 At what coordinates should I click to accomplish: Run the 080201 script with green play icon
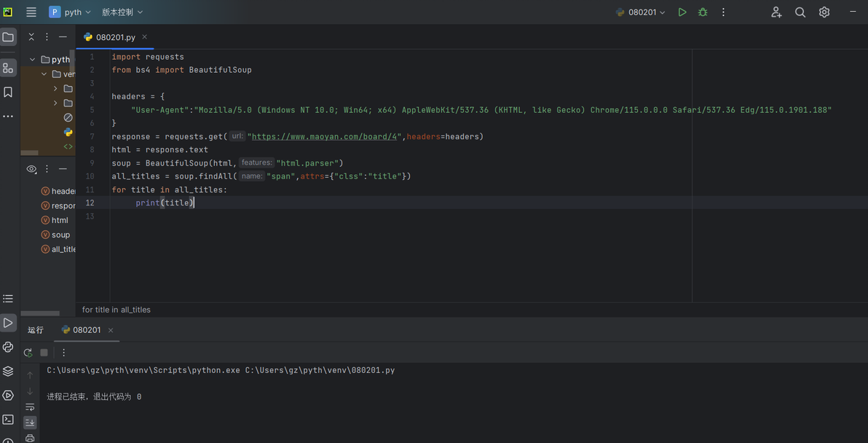pos(682,12)
